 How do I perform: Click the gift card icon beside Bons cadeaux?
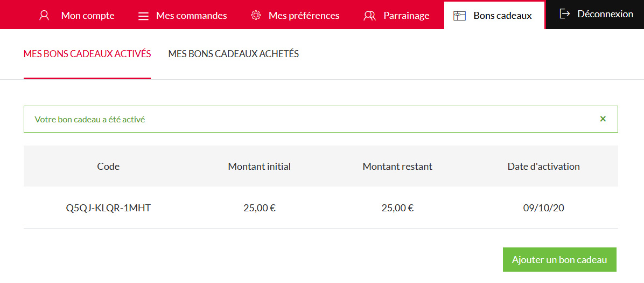click(459, 16)
